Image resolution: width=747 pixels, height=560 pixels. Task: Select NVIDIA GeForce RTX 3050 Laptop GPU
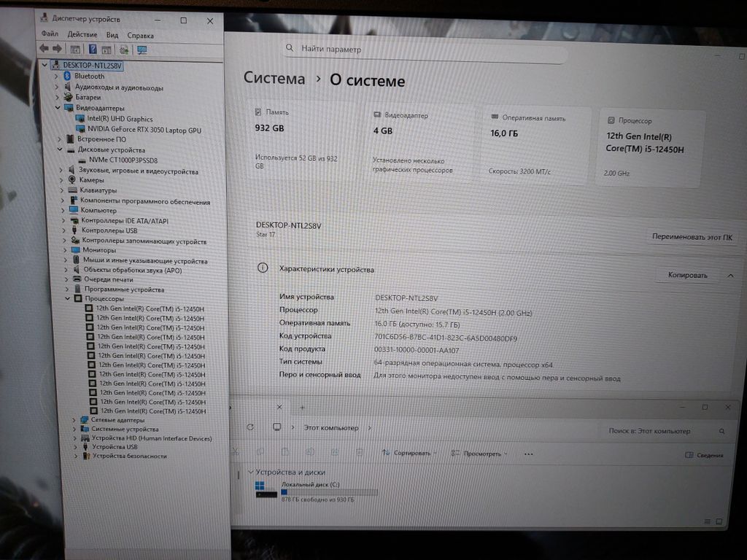(x=144, y=130)
